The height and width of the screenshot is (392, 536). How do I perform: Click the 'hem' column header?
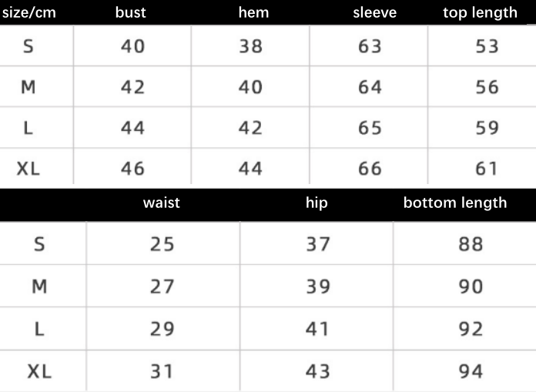(x=253, y=12)
